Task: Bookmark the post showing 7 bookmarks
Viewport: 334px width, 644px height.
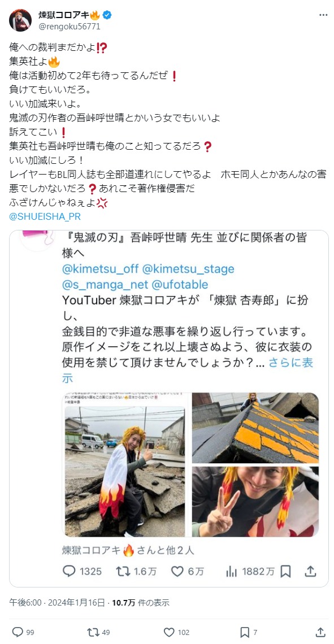Action: tap(245, 632)
